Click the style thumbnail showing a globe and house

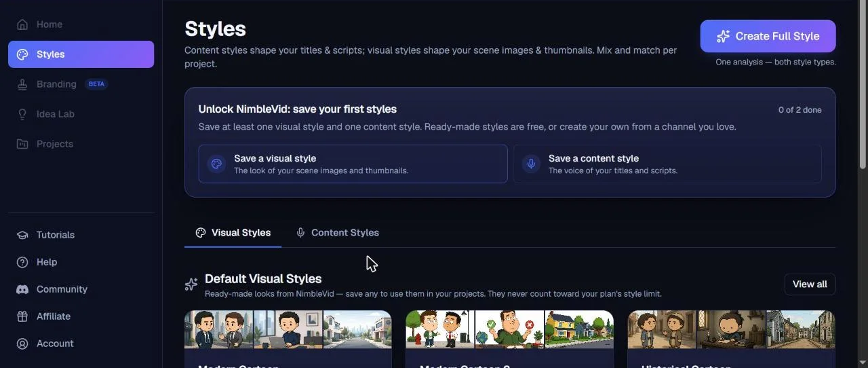[x=509, y=329]
